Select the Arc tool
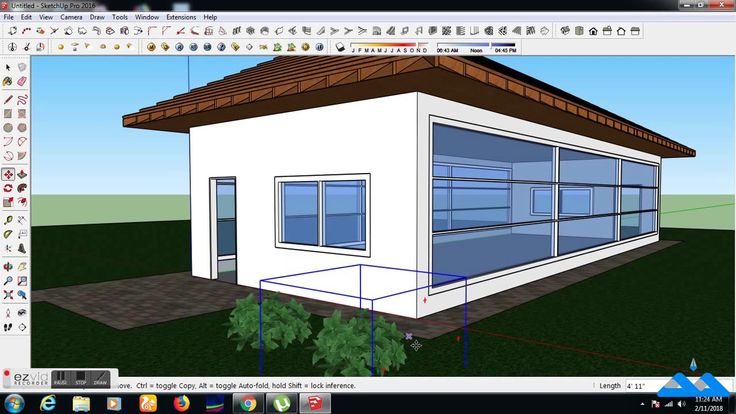Viewport: 736px width, 414px height. 8,141
